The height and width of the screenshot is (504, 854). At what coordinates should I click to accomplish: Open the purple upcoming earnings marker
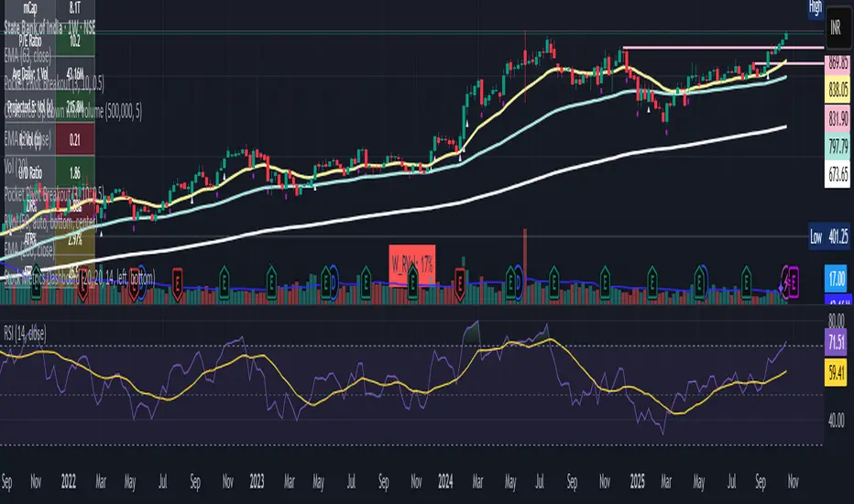[794, 282]
